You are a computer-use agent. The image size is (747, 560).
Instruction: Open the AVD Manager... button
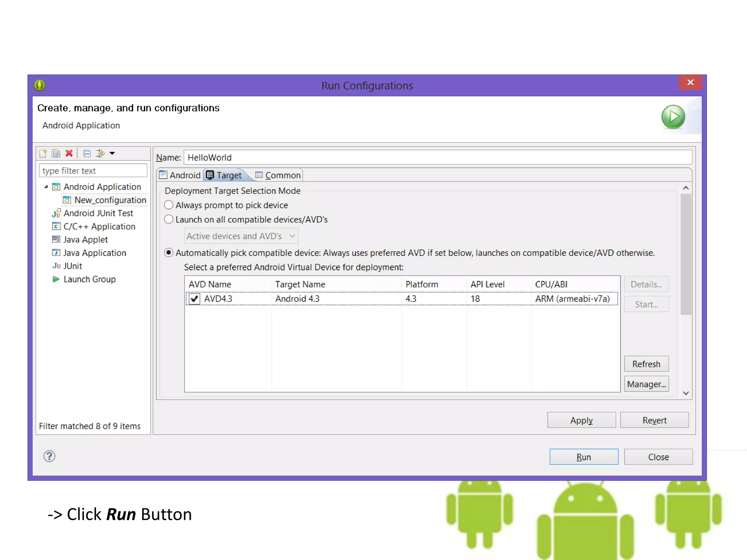click(x=646, y=384)
